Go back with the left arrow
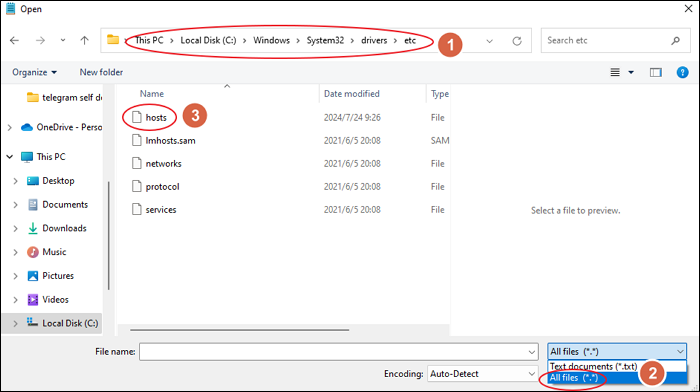 (x=14, y=41)
